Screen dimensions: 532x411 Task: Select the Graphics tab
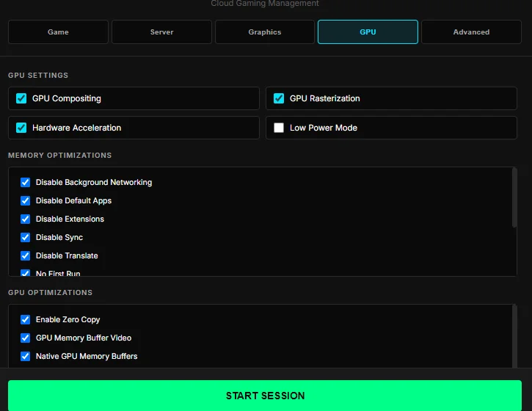[x=265, y=32]
